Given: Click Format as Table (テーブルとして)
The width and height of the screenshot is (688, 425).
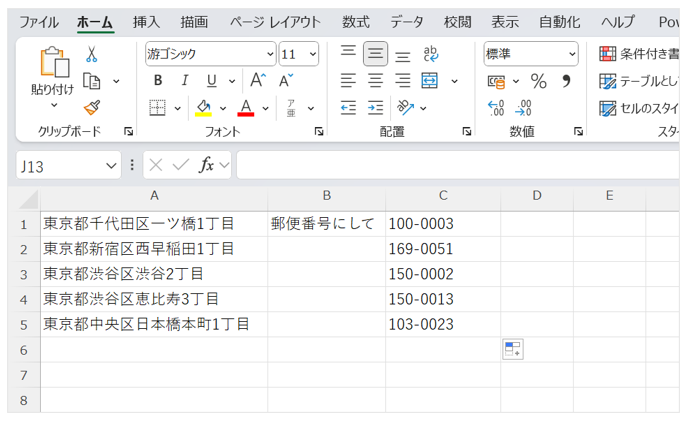Looking at the screenshot, I should 639,81.
